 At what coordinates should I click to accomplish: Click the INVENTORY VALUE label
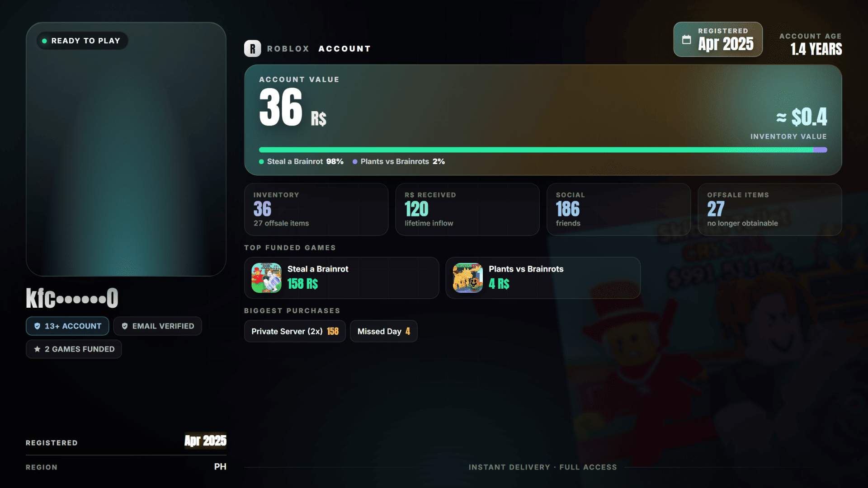788,136
